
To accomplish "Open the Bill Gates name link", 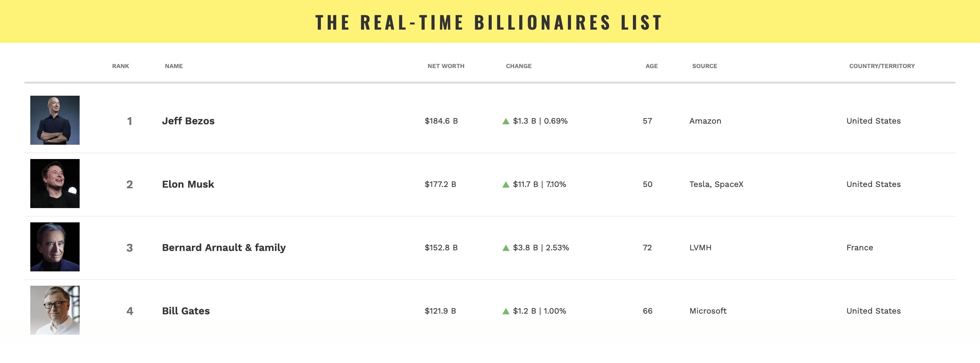I will 186,311.
